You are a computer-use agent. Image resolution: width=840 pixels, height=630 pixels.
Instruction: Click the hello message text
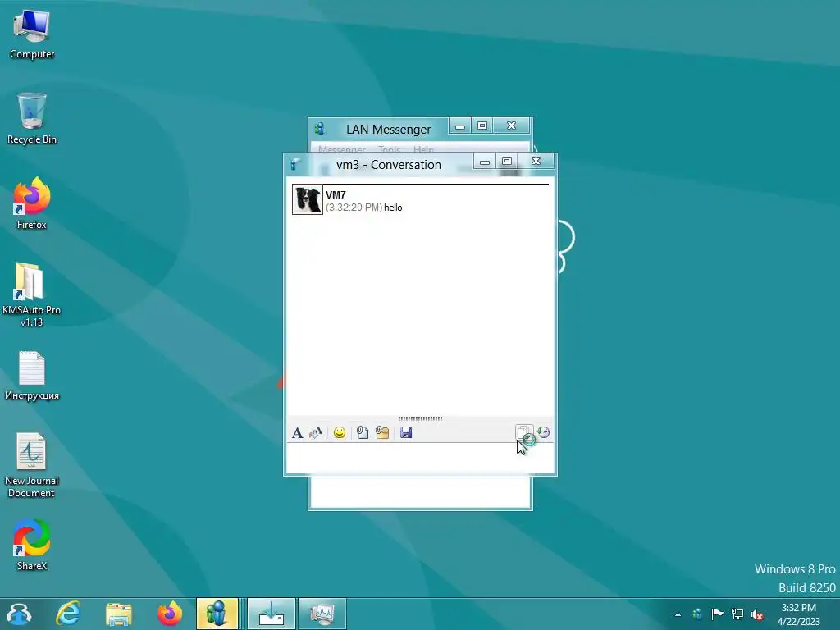(x=393, y=208)
